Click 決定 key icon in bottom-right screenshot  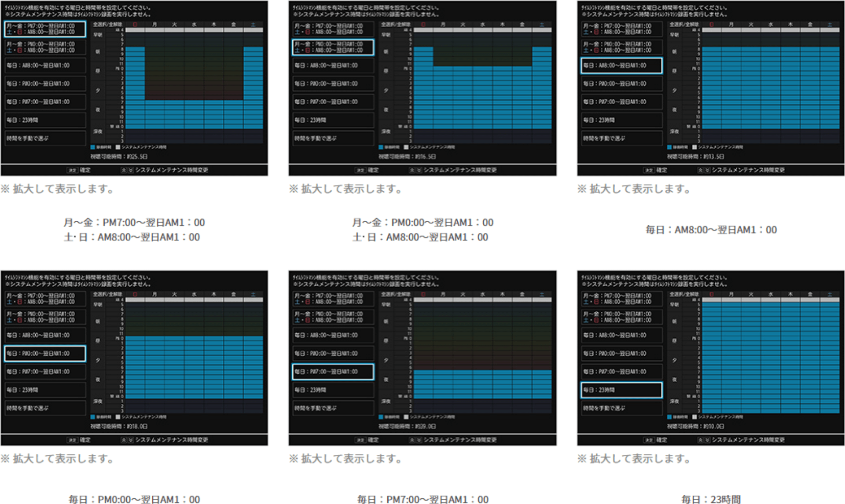coord(649,440)
